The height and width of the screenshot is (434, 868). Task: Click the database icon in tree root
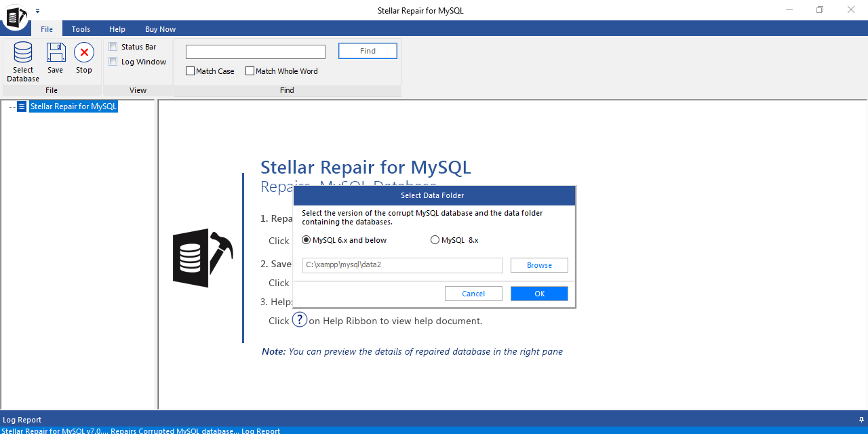(x=22, y=106)
